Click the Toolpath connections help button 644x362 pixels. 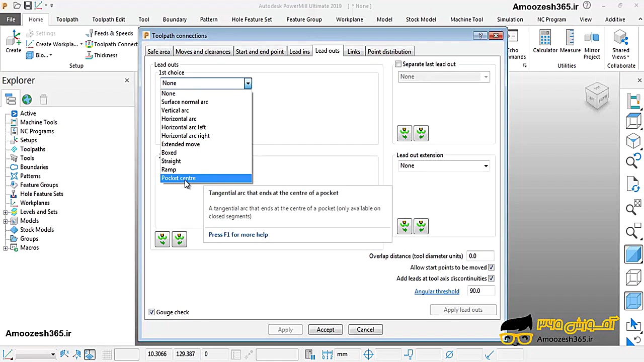480,36
